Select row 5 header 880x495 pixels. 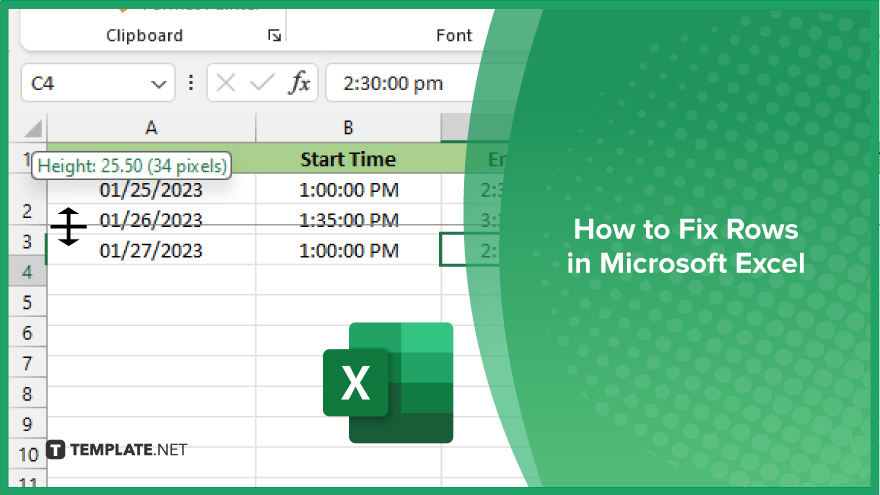[27, 303]
